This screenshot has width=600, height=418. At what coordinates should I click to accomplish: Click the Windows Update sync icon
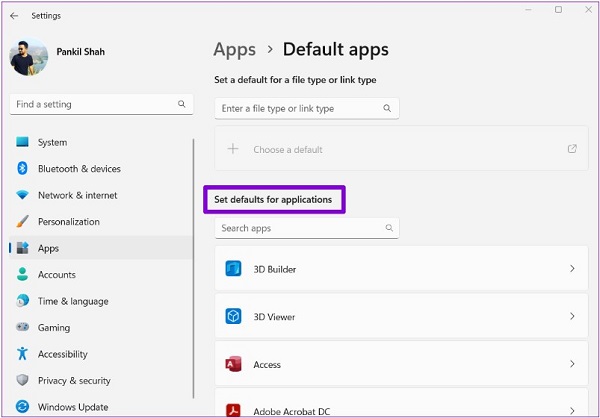coord(22,407)
